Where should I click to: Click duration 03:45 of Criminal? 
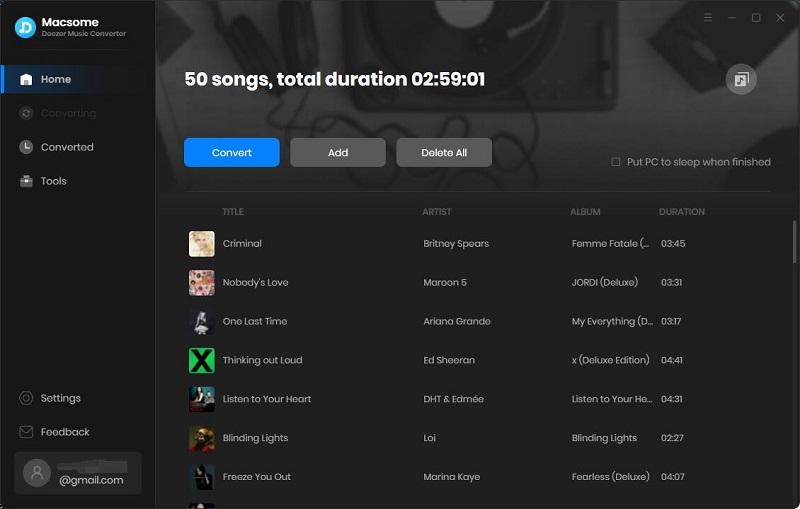point(673,244)
